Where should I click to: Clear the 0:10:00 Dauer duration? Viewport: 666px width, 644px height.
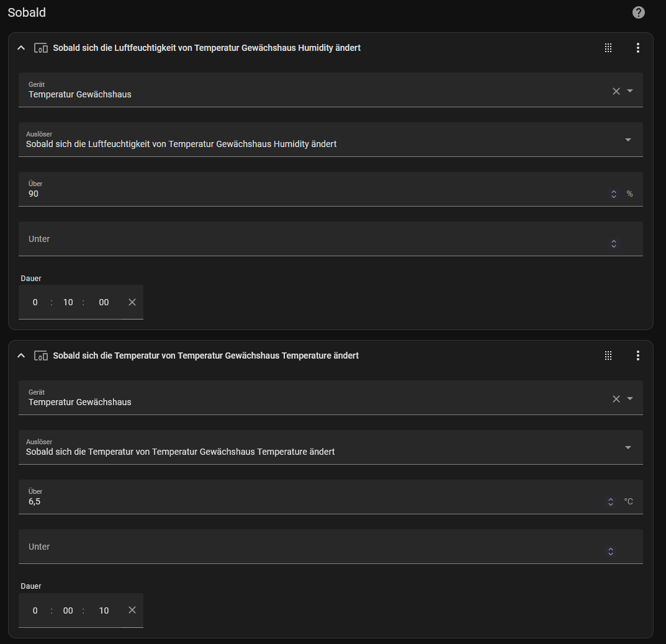132,302
